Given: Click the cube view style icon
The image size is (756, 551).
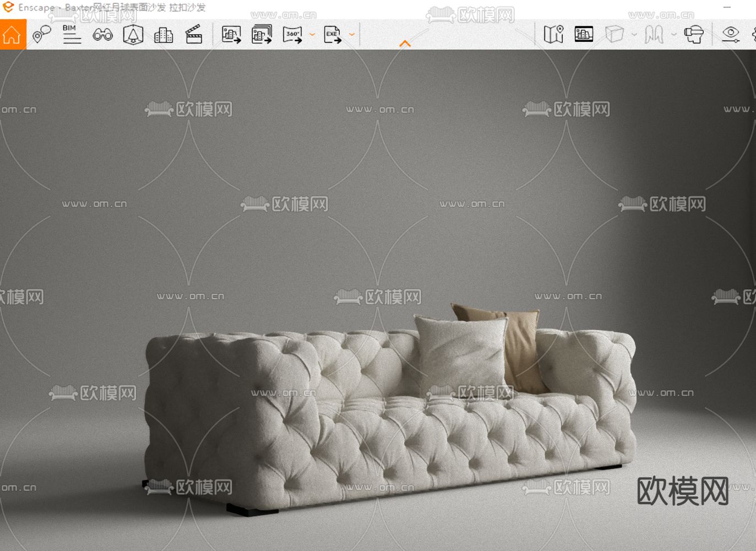Looking at the screenshot, I should (614, 34).
